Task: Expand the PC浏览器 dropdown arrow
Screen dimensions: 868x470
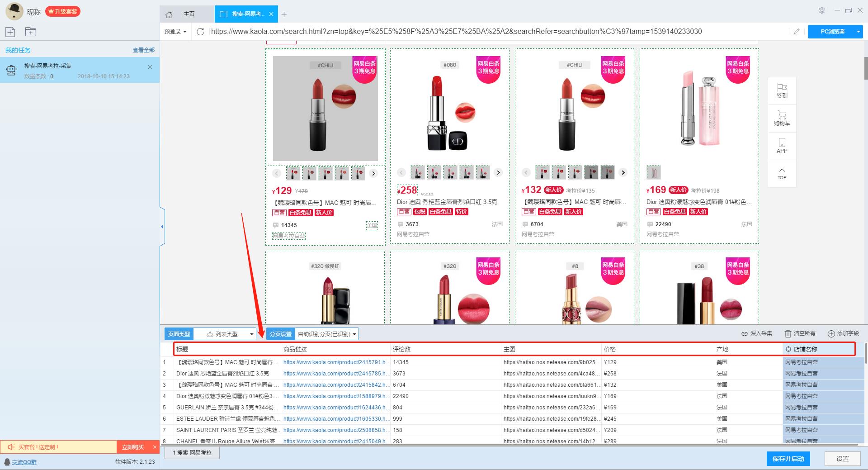Action: 858,31
